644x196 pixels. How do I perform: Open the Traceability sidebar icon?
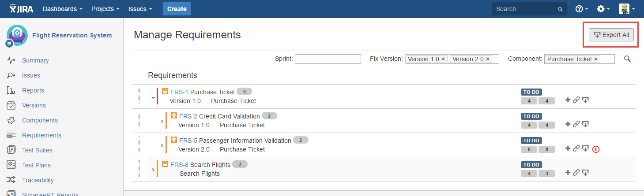pos(11,180)
